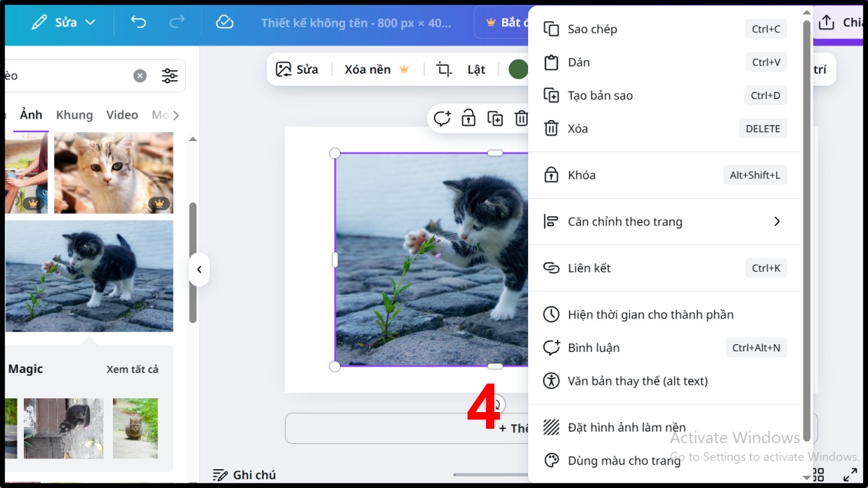The image size is (868, 488).
Task: Click the scroll-down arrow of context menu
Action: [x=807, y=476]
